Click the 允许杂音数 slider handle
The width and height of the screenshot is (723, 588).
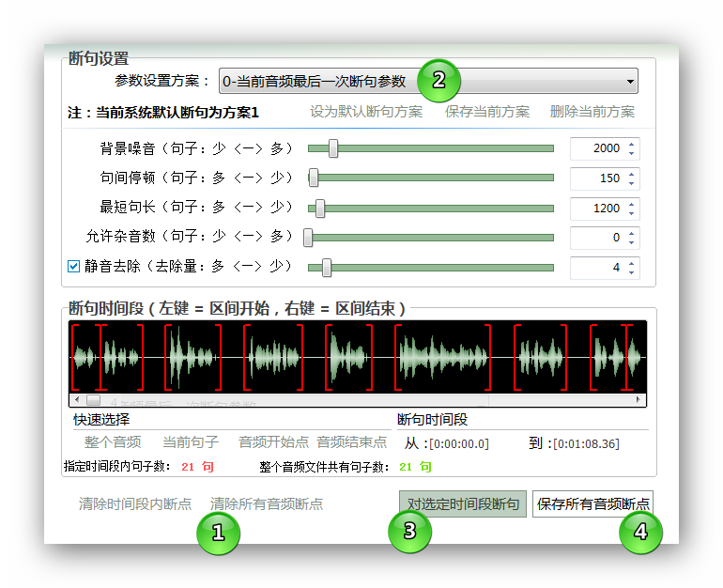click(x=308, y=238)
